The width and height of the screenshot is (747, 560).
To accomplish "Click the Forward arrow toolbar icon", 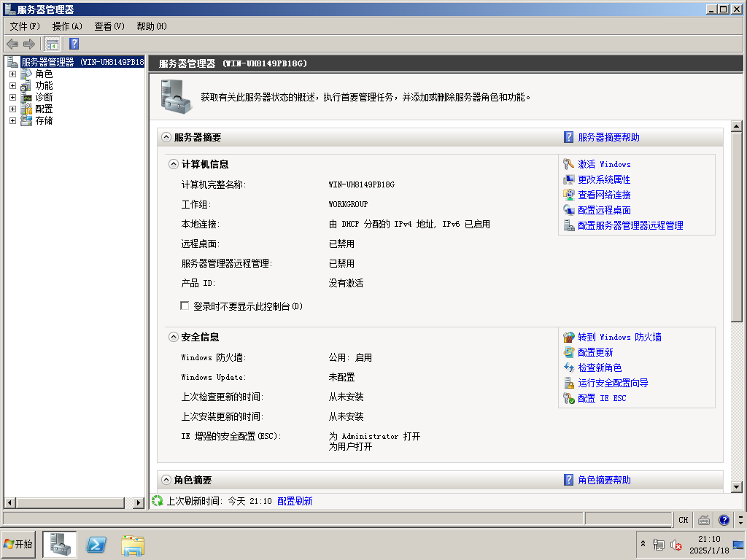I will (x=29, y=44).
